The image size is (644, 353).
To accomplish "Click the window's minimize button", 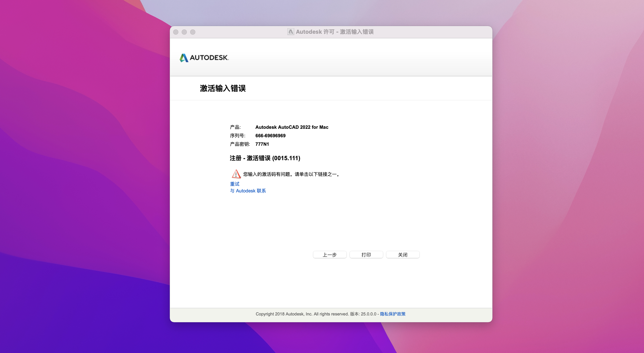I will pyautogui.click(x=184, y=32).
